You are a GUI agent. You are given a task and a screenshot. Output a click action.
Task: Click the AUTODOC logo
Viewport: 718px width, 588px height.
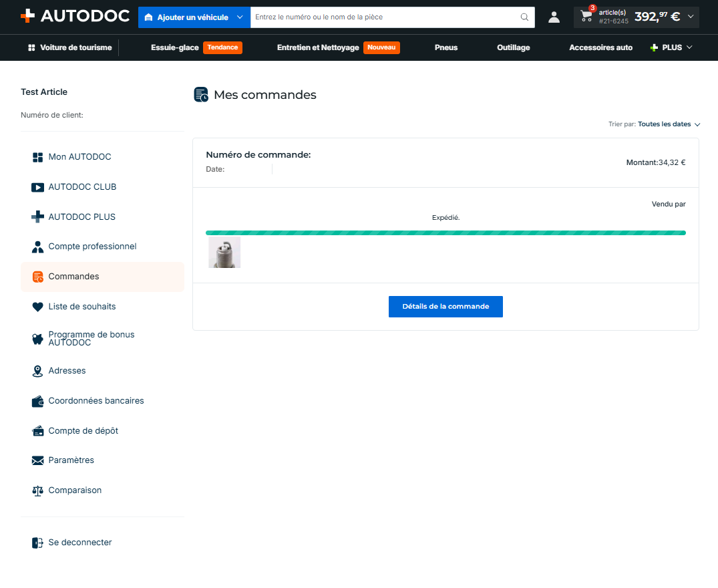tap(75, 16)
